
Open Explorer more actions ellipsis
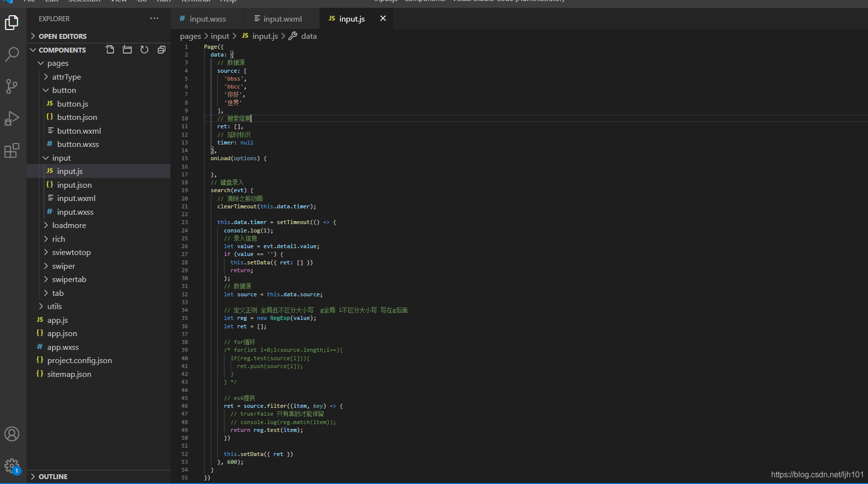click(154, 19)
